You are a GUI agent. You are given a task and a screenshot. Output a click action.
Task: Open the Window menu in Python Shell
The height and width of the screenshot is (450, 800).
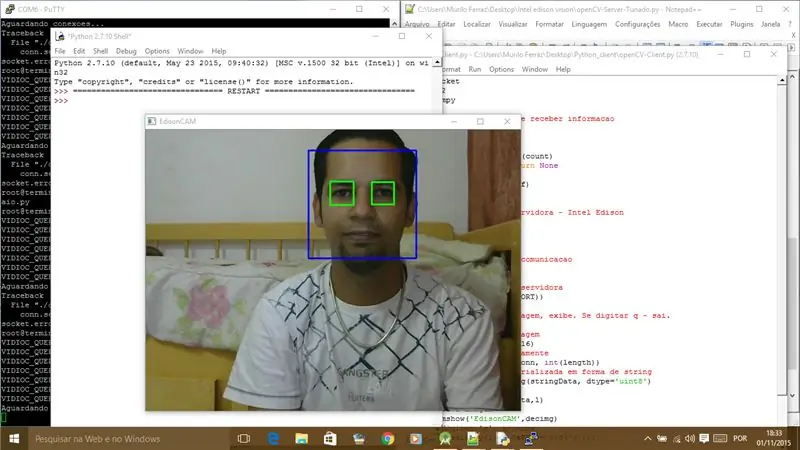tap(190, 51)
